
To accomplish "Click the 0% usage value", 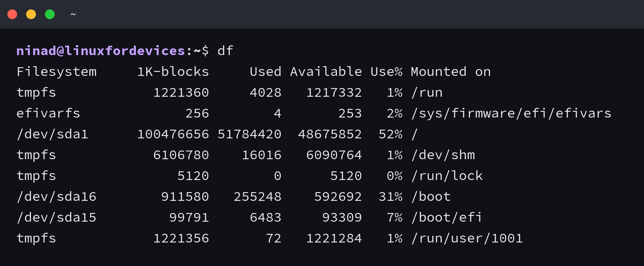I will pos(394,176).
